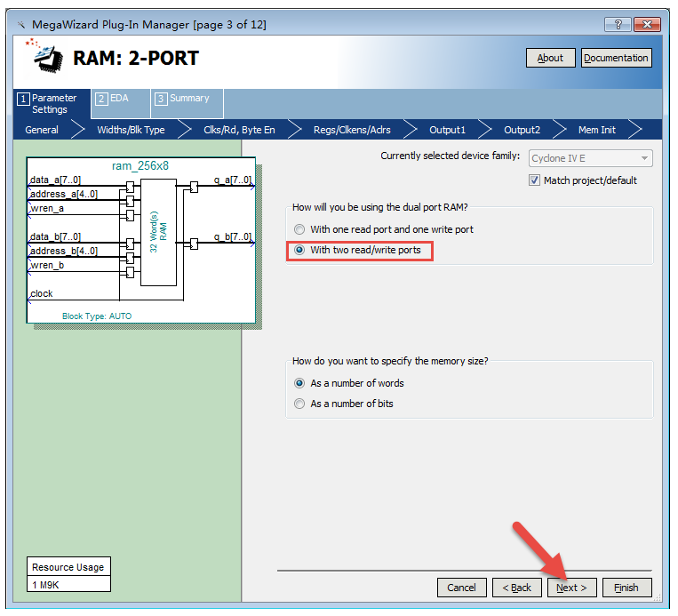Go to Clks/Rd, Byte En step
This screenshot has height=616, width=678.
(239, 130)
